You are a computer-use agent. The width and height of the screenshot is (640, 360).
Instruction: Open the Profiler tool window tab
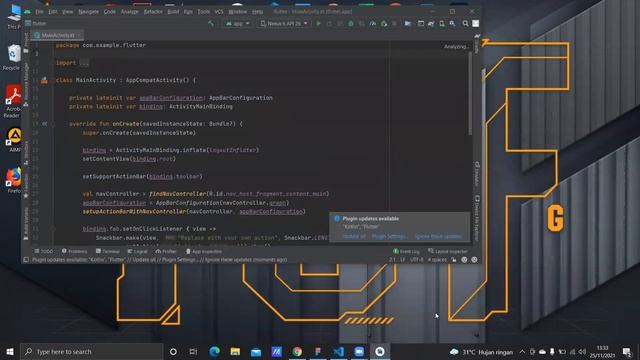point(166,251)
